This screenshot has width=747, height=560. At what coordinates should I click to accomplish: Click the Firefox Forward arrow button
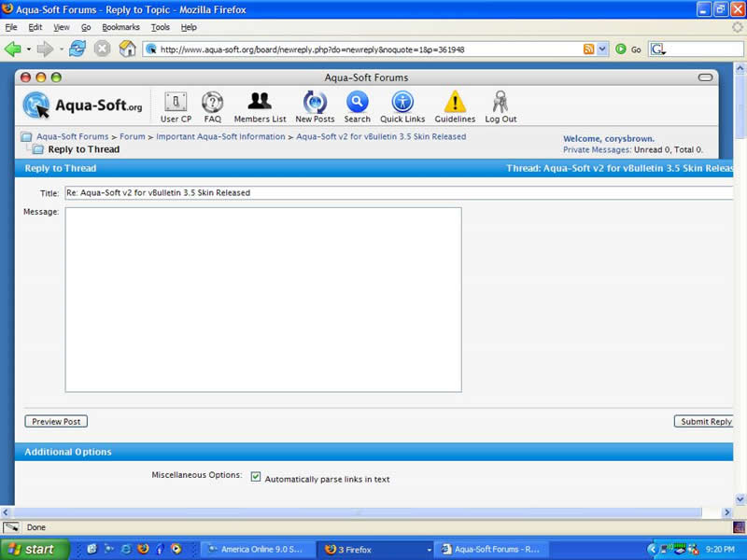coord(45,49)
